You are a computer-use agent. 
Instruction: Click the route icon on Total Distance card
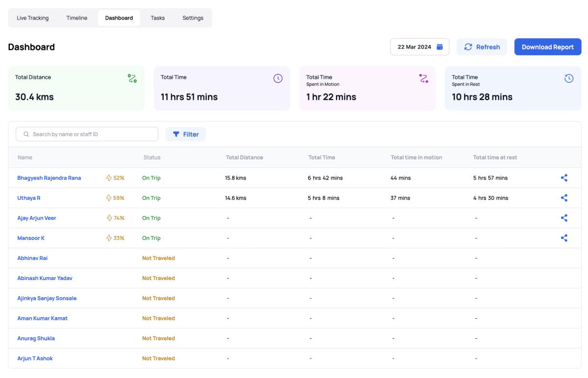click(x=132, y=78)
